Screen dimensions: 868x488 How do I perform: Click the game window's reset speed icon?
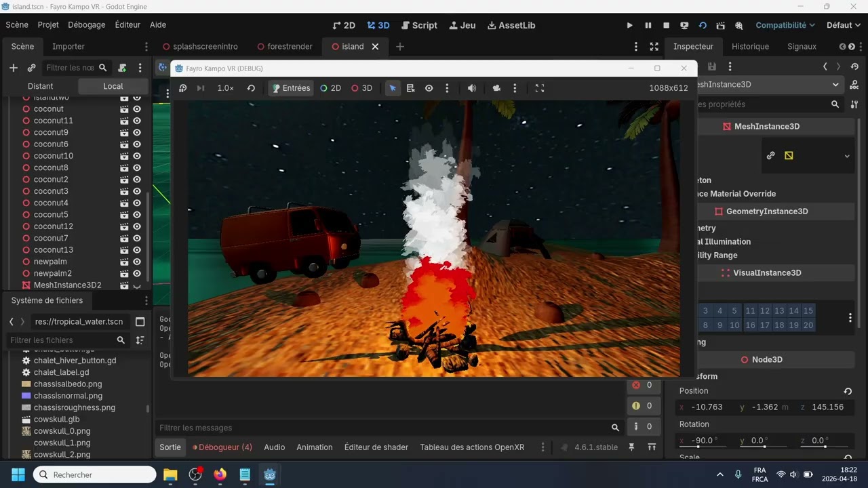(x=251, y=88)
